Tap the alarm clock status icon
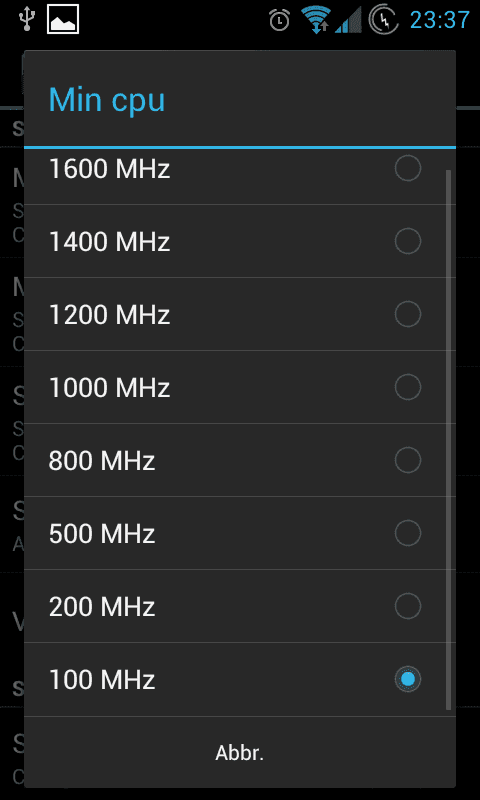 280,20
